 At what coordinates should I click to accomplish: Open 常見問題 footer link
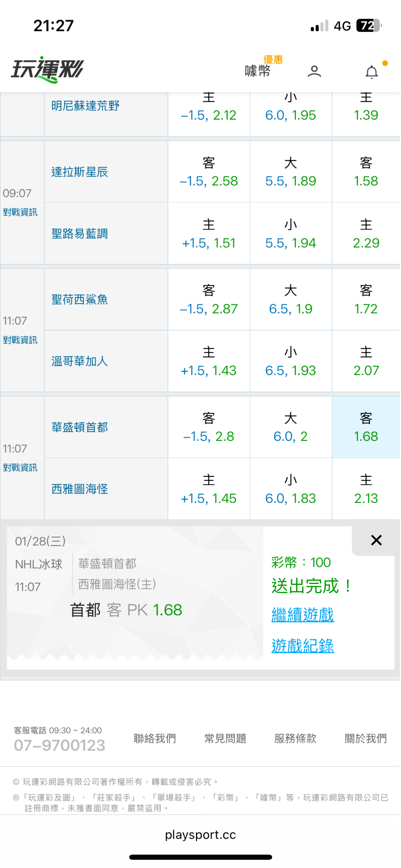coord(225,738)
